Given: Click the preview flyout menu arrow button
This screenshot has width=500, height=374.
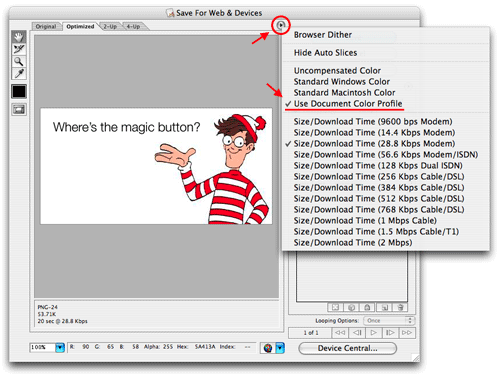Looking at the screenshot, I should pyautogui.click(x=281, y=25).
